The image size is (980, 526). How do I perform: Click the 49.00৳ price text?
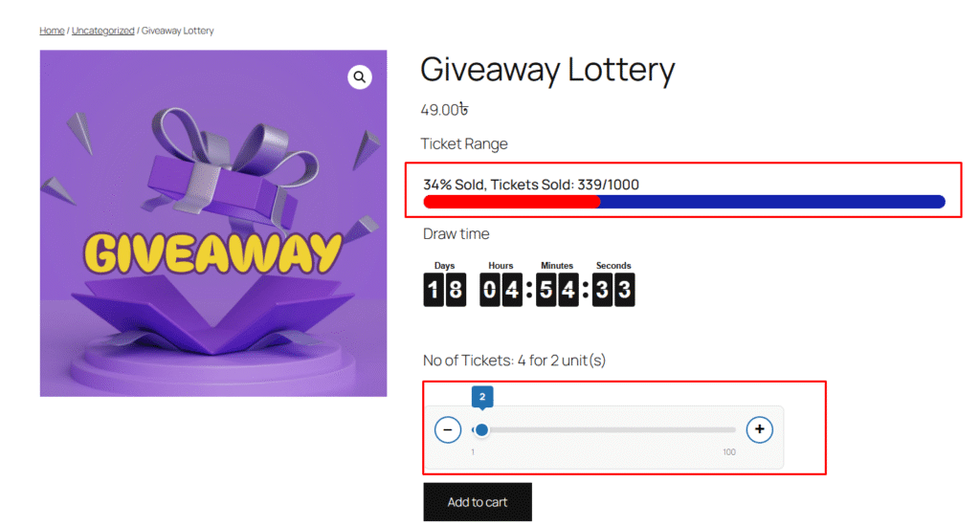444,110
